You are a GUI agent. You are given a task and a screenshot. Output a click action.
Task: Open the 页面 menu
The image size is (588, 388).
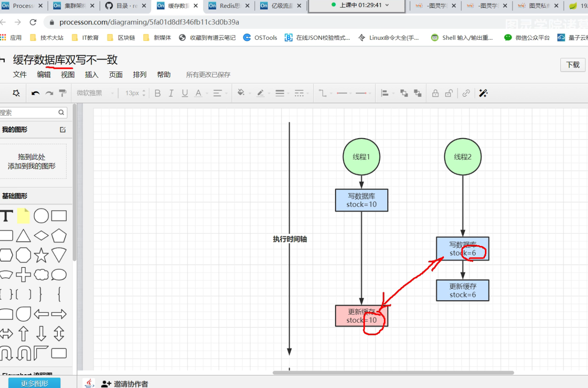coord(116,74)
